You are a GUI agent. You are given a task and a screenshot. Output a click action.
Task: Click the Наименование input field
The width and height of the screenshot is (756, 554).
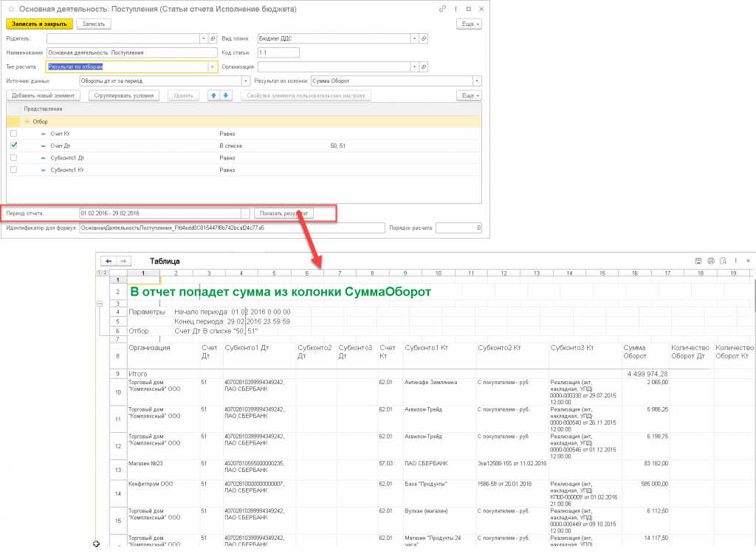coord(131,52)
